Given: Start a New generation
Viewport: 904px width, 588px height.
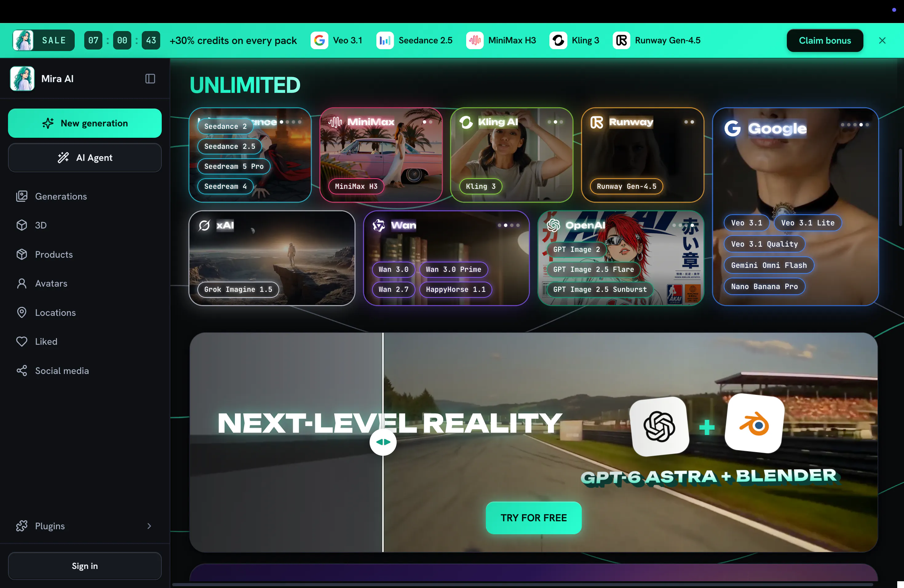Looking at the screenshot, I should (85, 123).
